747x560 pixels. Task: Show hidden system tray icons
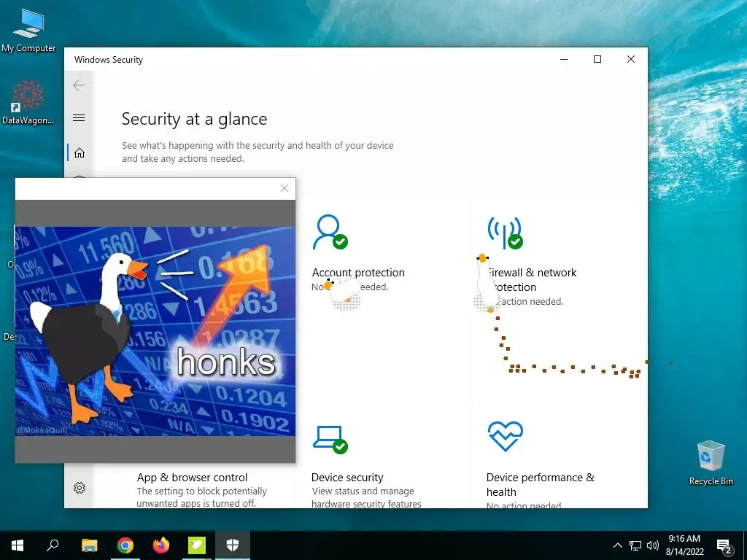point(617,545)
